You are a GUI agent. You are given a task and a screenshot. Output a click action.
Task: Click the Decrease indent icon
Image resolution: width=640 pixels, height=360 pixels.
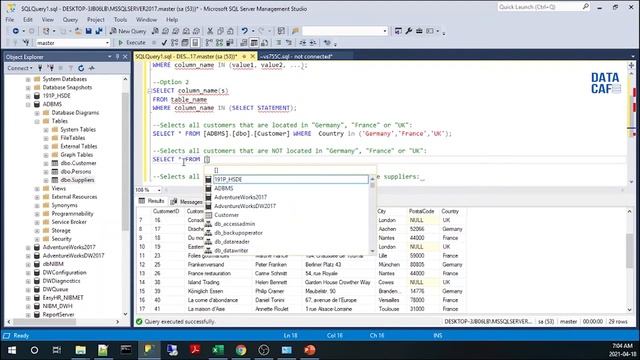(x=302, y=42)
